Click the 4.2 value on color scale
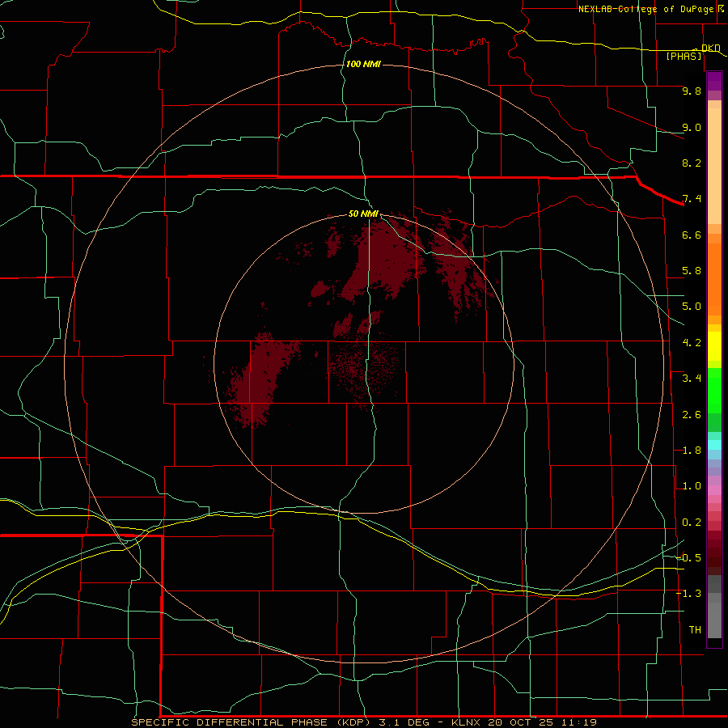This screenshot has height=728, width=728. pos(692,343)
